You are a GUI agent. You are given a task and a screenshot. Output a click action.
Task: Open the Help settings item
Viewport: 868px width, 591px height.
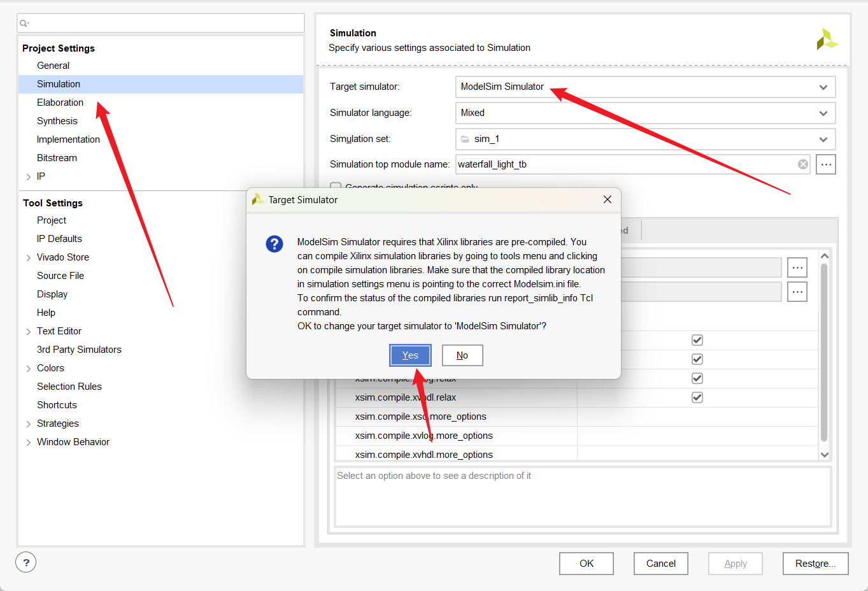[46, 313]
